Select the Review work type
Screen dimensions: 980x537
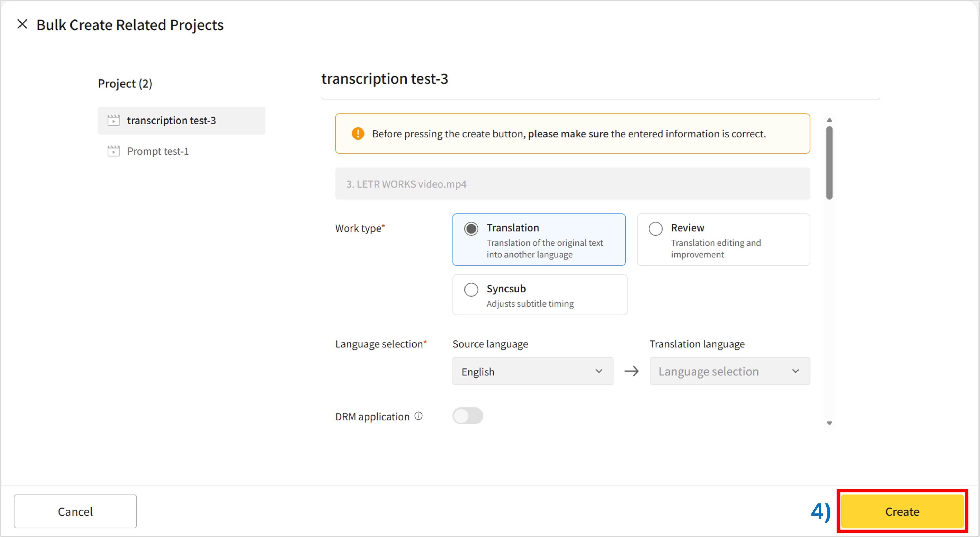point(655,229)
